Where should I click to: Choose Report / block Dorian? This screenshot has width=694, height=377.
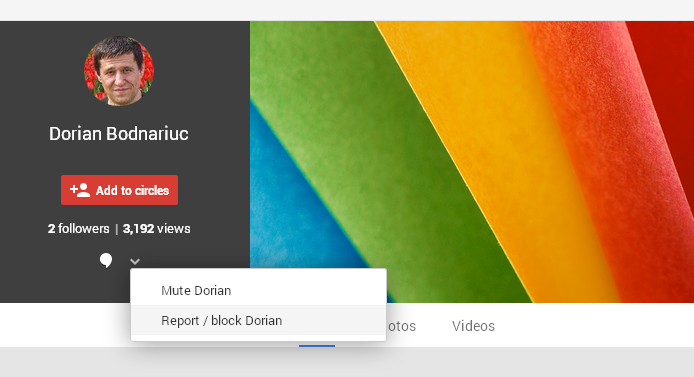pyautogui.click(x=258, y=320)
